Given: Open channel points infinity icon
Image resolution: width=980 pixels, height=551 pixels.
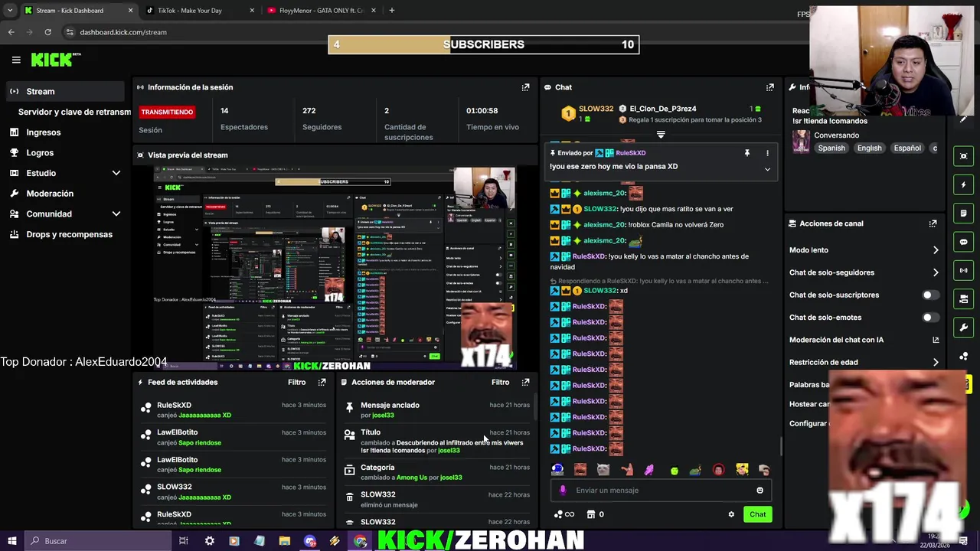Looking at the screenshot, I should (564, 514).
